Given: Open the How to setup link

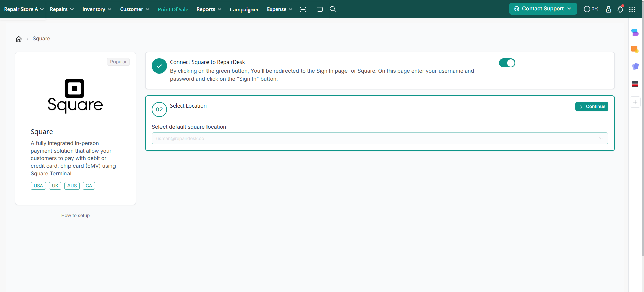Looking at the screenshot, I should [x=76, y=215].
